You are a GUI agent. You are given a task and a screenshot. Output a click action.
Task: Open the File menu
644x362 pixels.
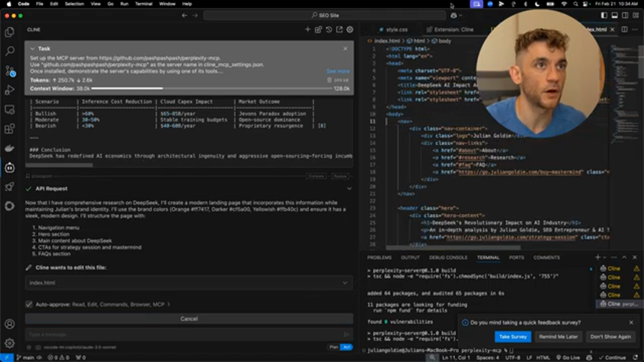[39, 4]
